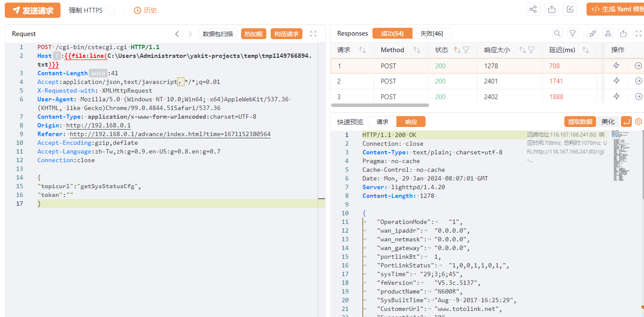Click the Host help question badge
The height and width of the screenshot is (317, 644).
[58, 56]
